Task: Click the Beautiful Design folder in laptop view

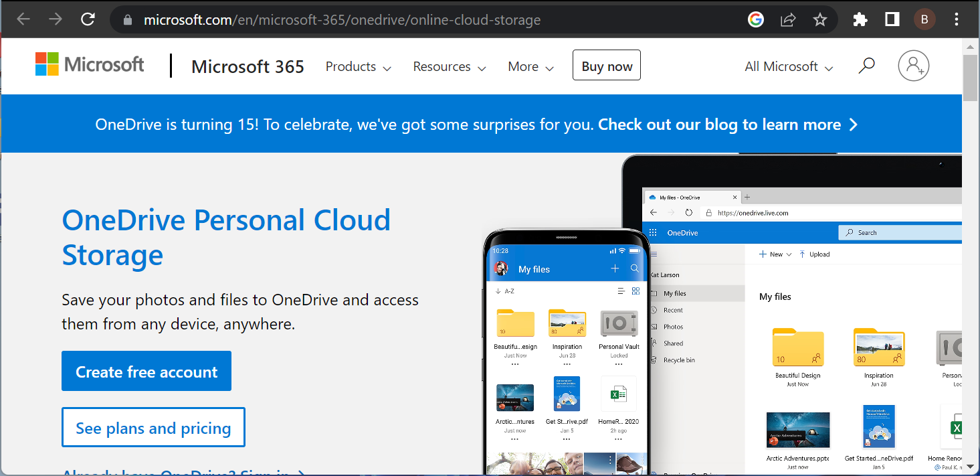Action: pyautogui.click(x=797, y=348)
